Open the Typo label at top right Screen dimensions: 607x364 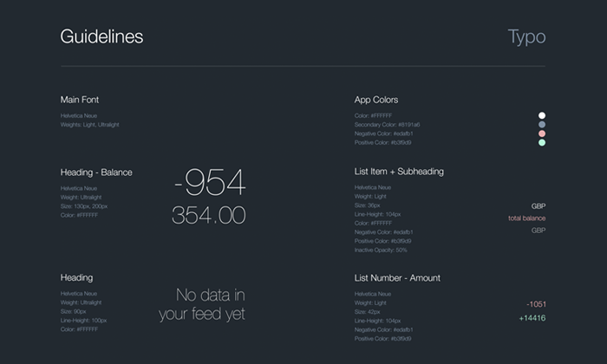click(x=526, y=36)
